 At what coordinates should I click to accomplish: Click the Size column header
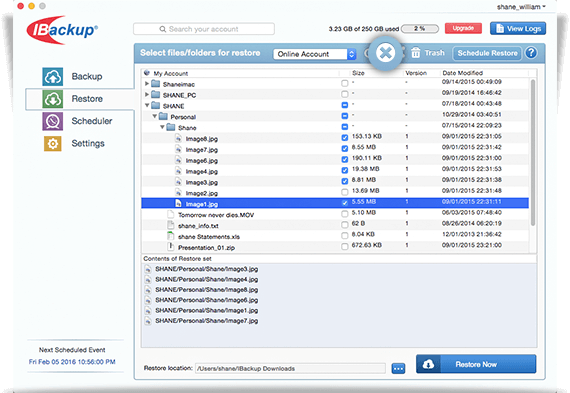[x=358, y=73]
